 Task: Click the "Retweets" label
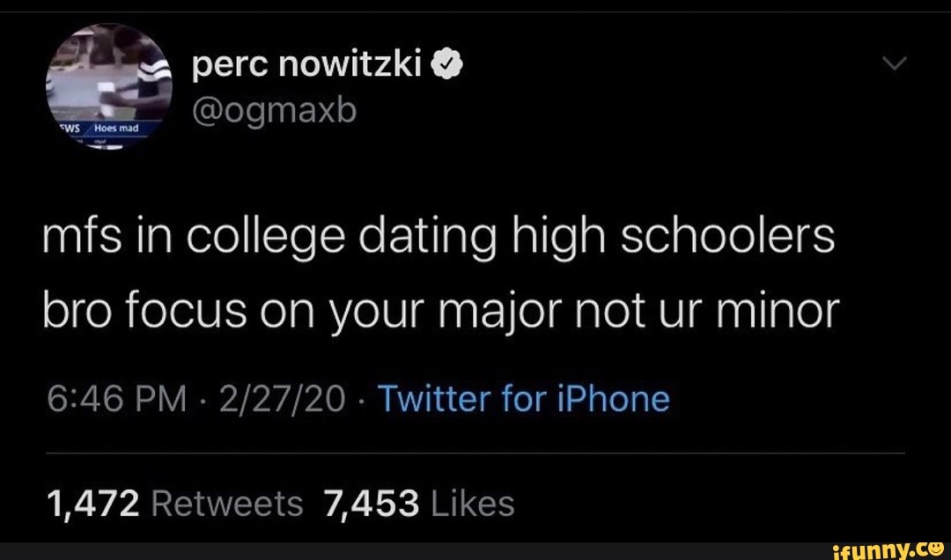tap(227, 504)
